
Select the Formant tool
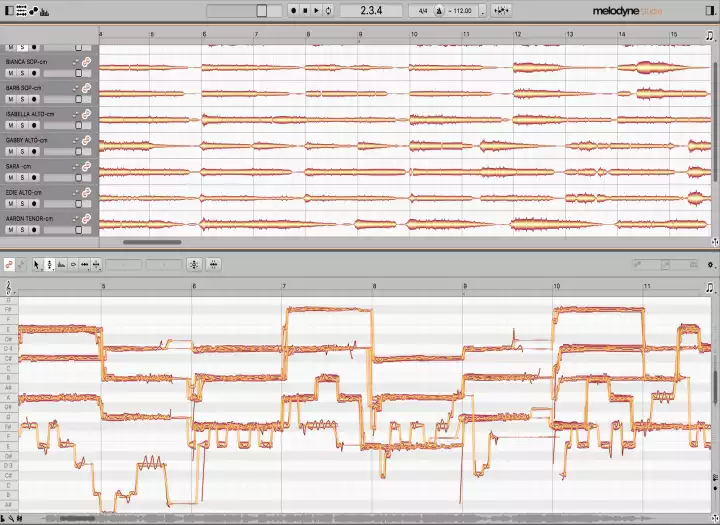coord(61,265)
